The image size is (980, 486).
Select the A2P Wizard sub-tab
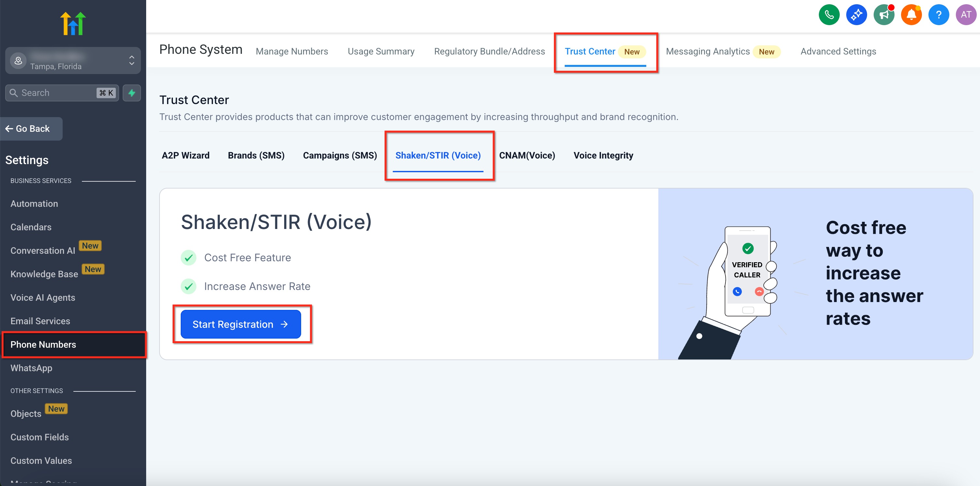tap(185, 155)
